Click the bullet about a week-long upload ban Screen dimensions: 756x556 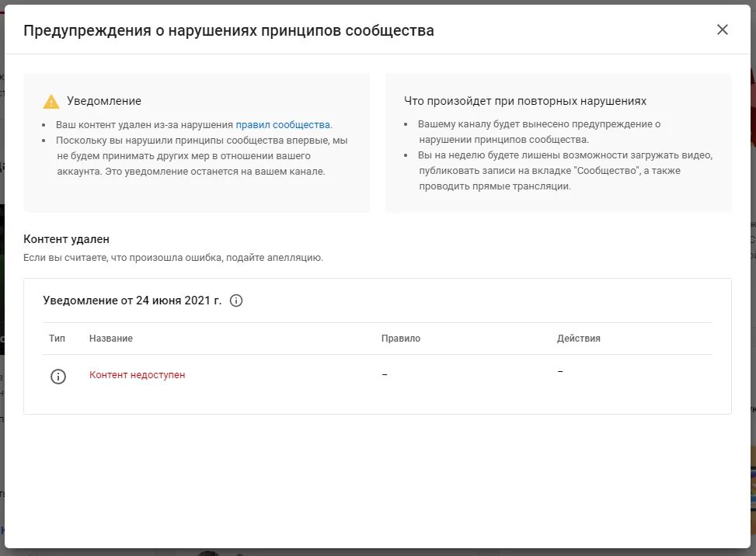pos(565,171)
